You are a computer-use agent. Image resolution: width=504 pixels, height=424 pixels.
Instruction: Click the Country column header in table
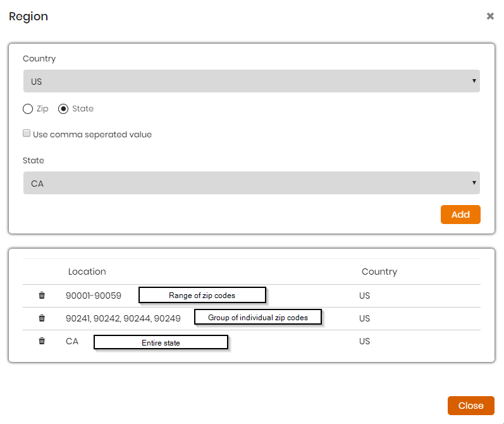coord(379,271)
